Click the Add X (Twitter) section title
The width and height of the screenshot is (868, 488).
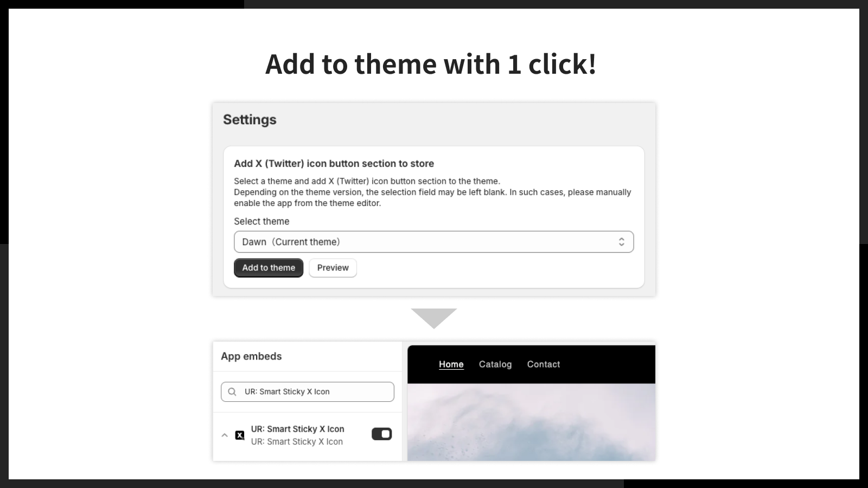334,164
